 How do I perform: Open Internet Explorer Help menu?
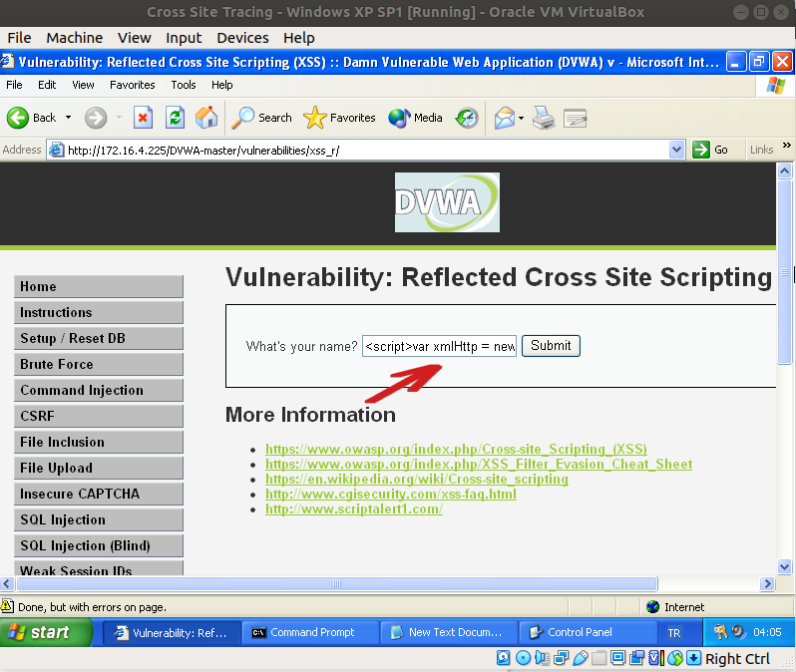coord(221,85)
